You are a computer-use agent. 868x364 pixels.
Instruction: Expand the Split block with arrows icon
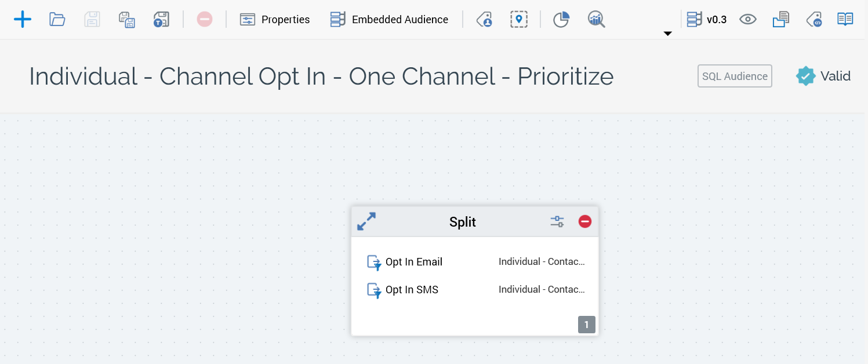pos(366,221)
